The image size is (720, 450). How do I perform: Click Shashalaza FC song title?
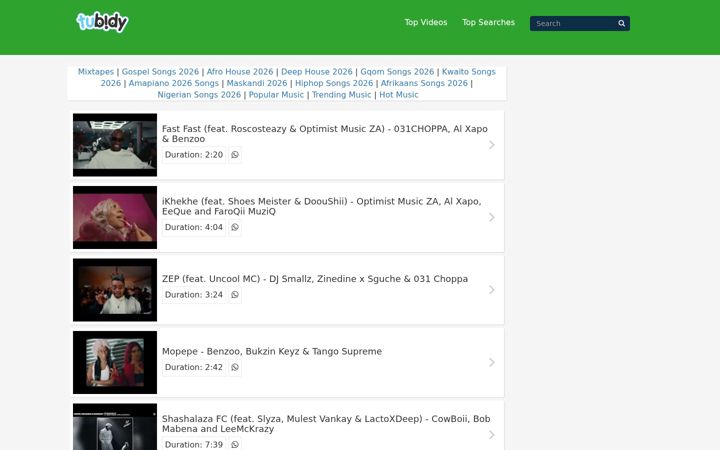pyautogui.click(x=326, y=424)
